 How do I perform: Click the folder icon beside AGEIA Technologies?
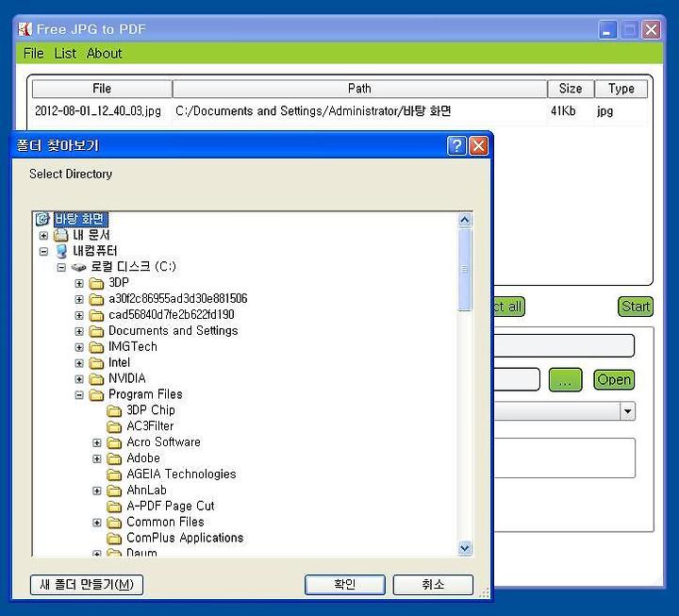(114, 474)
